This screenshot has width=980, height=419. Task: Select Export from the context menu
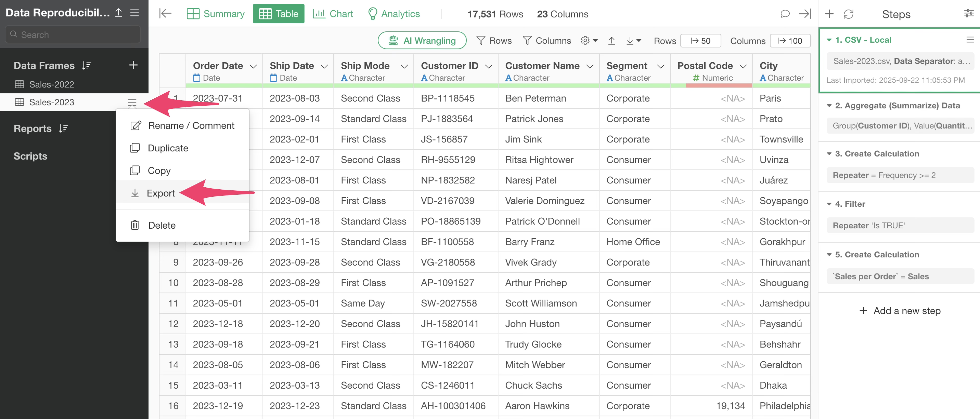[x=161, y=193]
